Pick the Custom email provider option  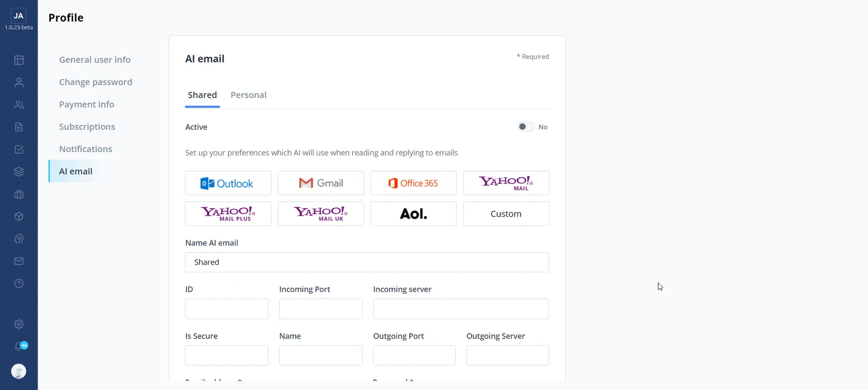506,214
